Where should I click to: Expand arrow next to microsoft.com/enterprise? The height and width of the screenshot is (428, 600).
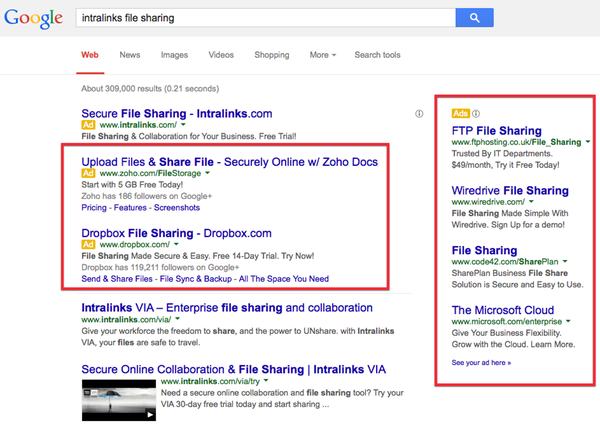[568, 321]
